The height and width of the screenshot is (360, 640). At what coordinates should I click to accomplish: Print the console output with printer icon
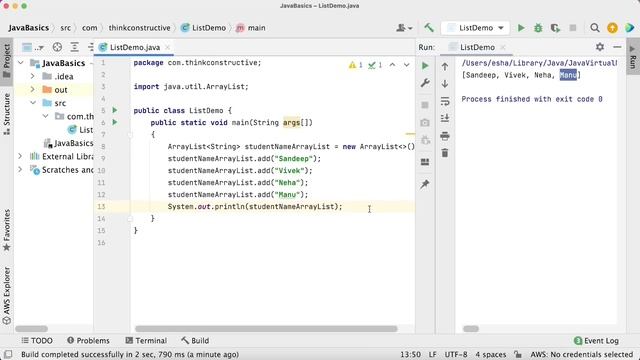coord(445,136)
